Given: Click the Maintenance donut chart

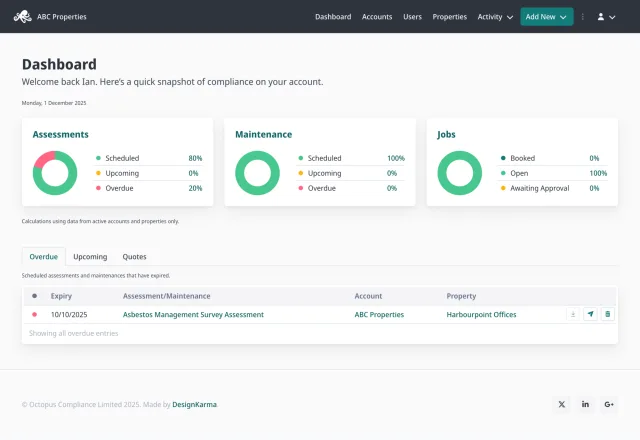Looking at the screenshot, I should coord(257,173).
